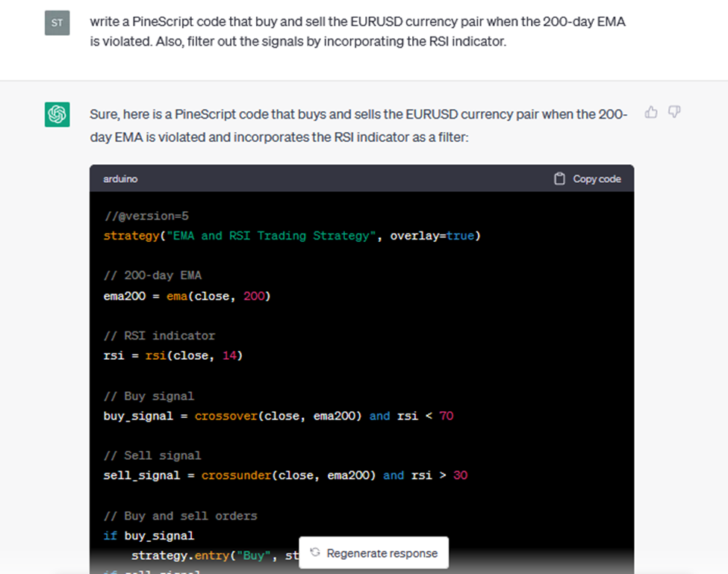Click the sell_signal crossunder code line
This screenshot has height=574, width=728.
[x=285, y=475]
